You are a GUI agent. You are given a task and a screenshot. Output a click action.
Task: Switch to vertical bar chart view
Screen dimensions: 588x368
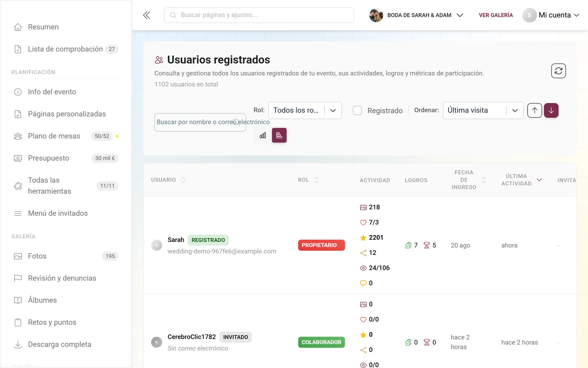tap(263, 135)
